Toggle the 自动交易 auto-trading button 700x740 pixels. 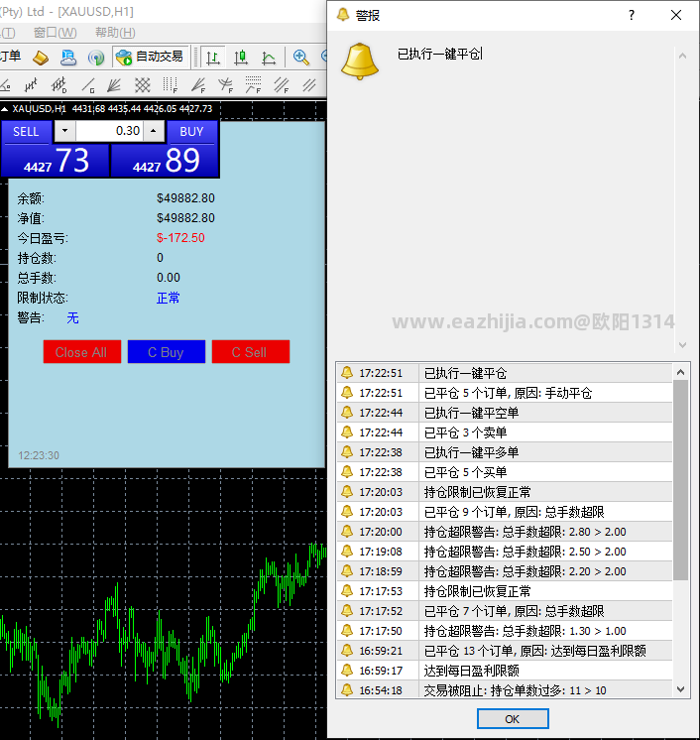(x=151, y=58)
